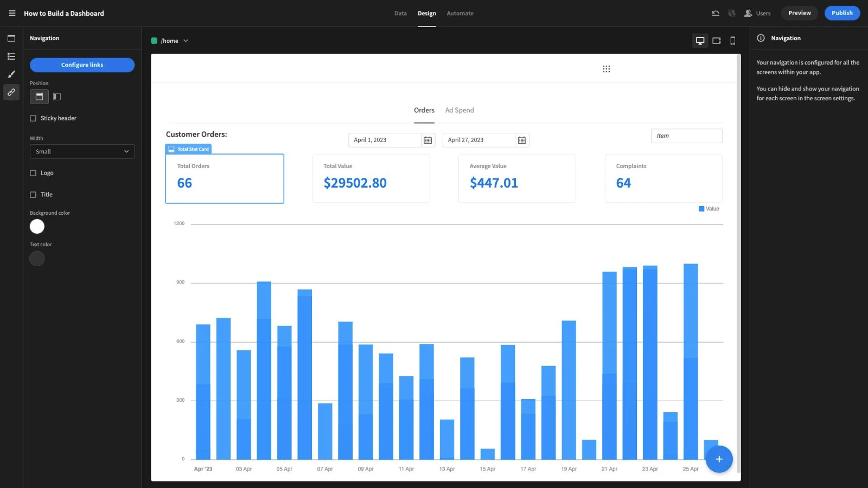Open the Width Small dropdown
868x488 pixels.
82,151
